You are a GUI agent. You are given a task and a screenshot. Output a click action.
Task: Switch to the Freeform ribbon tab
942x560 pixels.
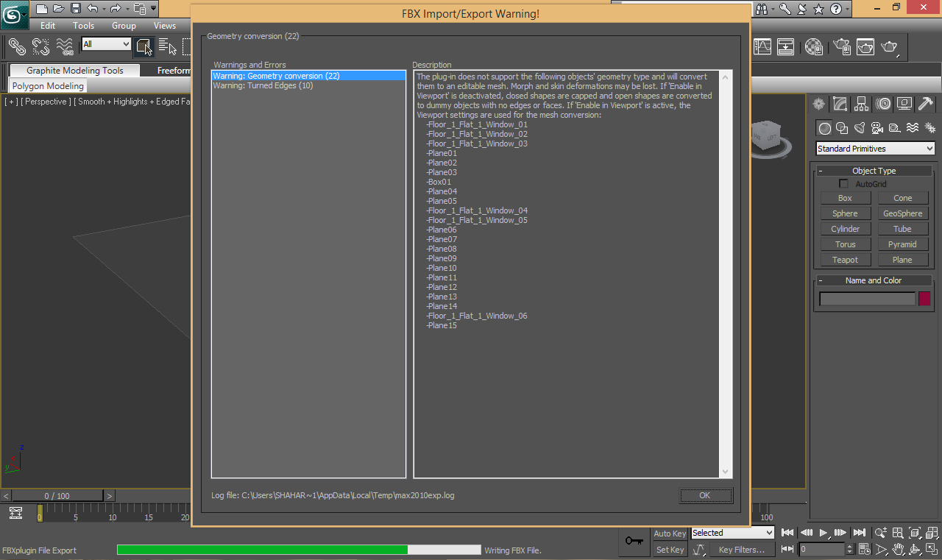click(174, 71)
